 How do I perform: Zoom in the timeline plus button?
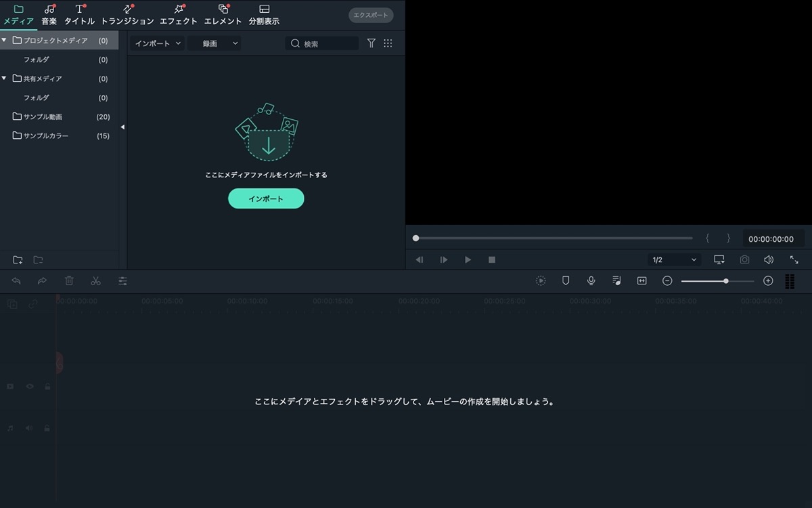tap(768, 280)
